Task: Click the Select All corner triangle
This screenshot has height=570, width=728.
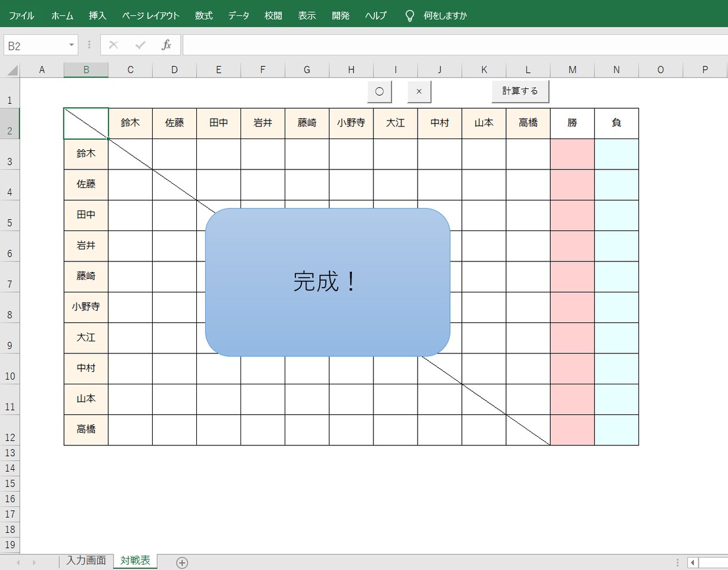Action: click(x=12, y=70)
